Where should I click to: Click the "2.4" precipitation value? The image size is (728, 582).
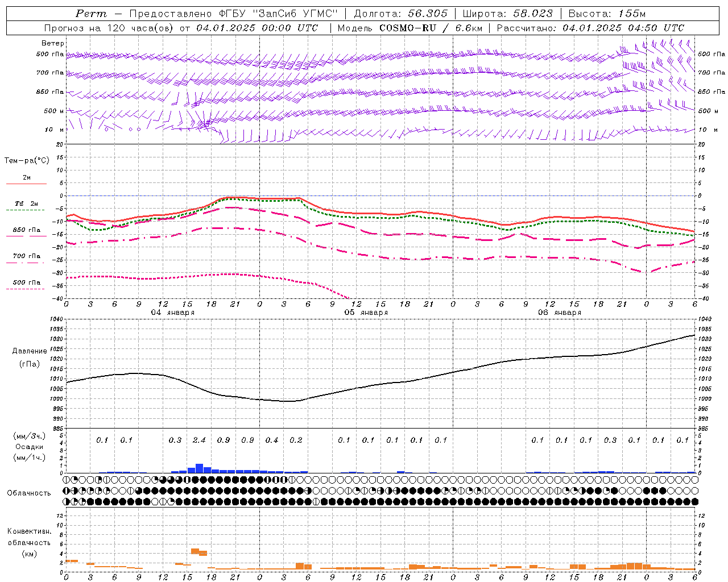click(199, 440)
